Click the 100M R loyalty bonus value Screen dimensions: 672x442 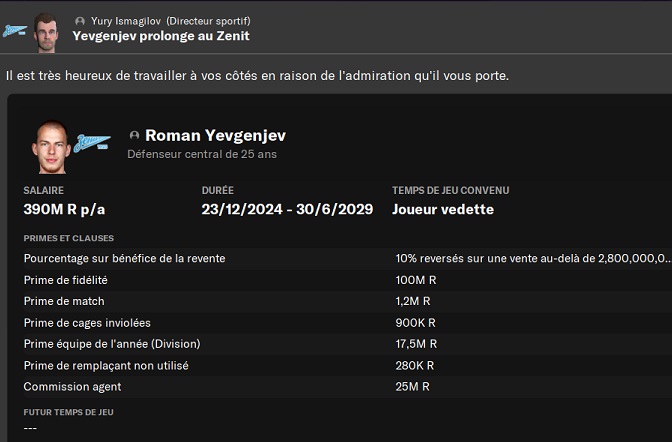point(416,280)
